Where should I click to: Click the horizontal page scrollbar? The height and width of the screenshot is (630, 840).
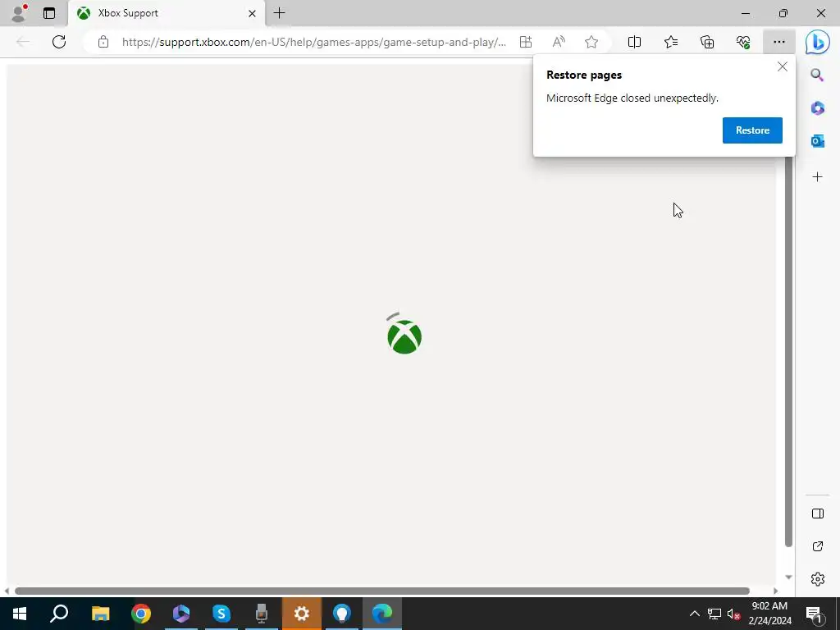pos(382,591)
